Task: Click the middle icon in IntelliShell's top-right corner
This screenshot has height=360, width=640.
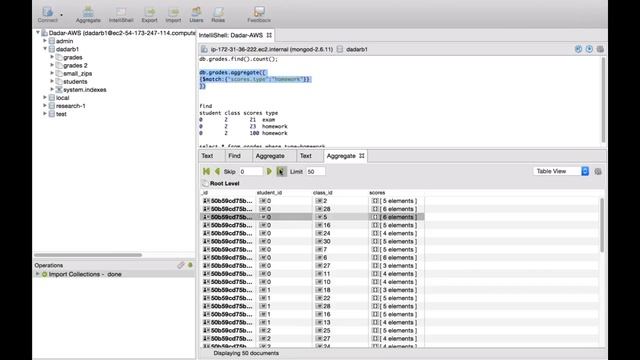Action: (x=589, y=49)
